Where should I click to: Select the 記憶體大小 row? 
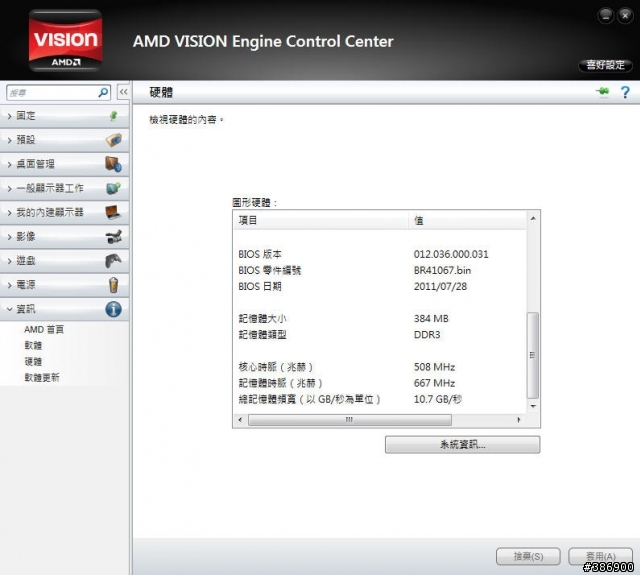pos(380,318)
